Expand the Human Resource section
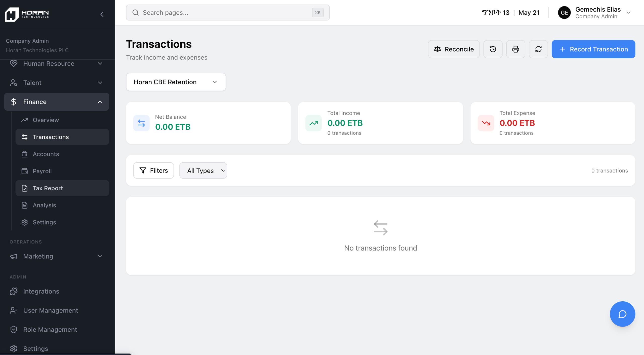Image resolution: width=644 pixels, height=355 pixels. click(x=57, y=63)
